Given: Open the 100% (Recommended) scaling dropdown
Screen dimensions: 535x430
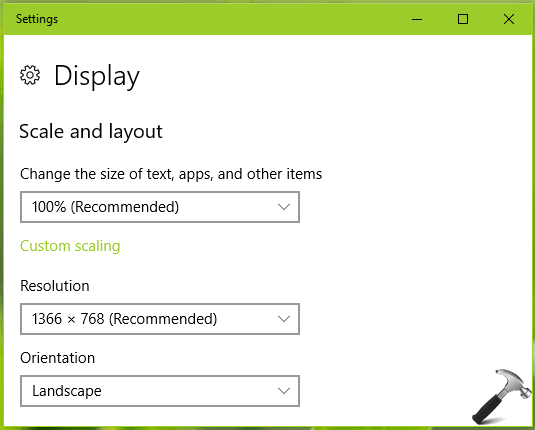Looking at the screenshot, I should tap(160, 207).
